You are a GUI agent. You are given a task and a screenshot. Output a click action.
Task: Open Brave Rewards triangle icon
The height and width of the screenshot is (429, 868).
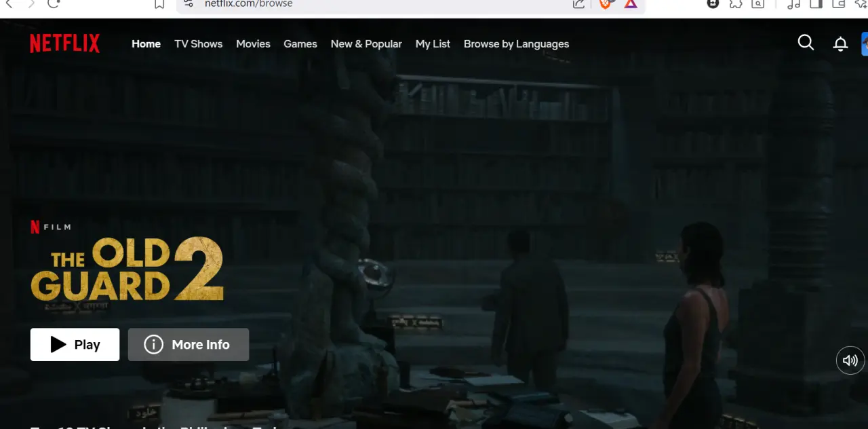(631, 3)
